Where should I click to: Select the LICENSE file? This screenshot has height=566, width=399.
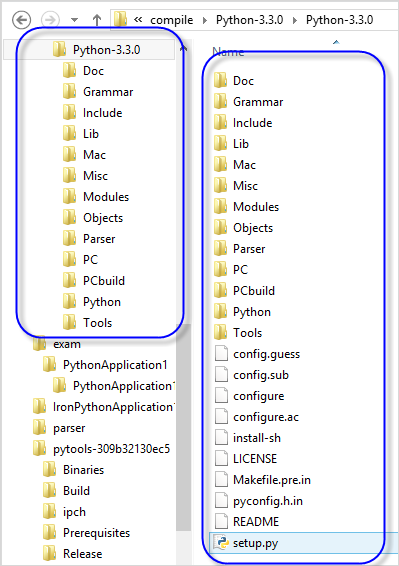point(255,458)
